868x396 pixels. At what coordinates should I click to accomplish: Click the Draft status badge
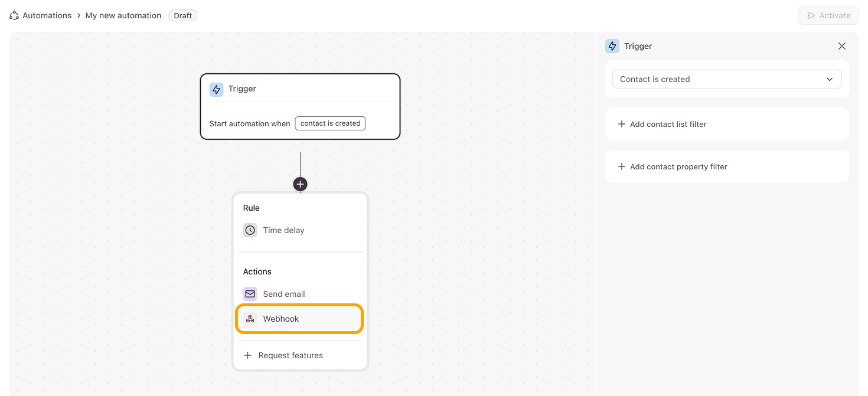coord(182,15)
